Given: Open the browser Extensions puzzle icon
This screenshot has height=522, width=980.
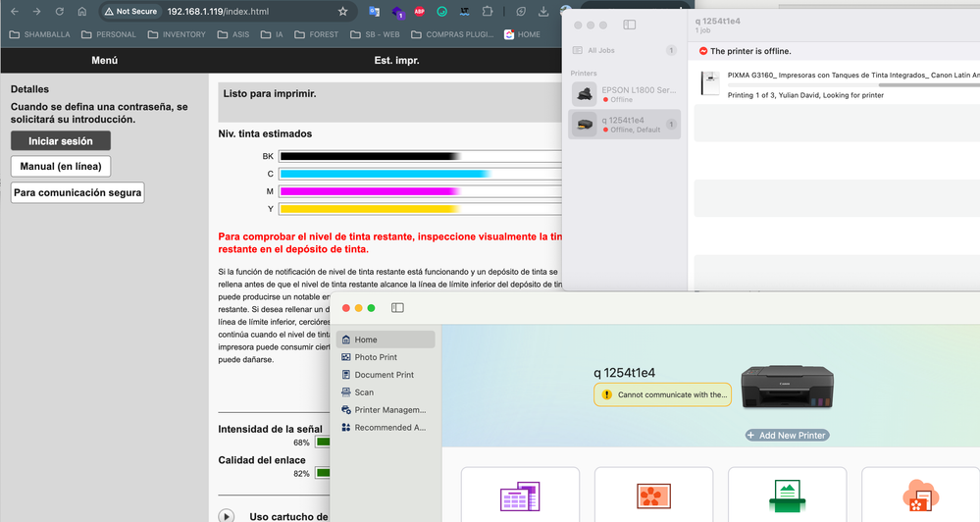Looking at the screenshot, I should click(488, 12).
